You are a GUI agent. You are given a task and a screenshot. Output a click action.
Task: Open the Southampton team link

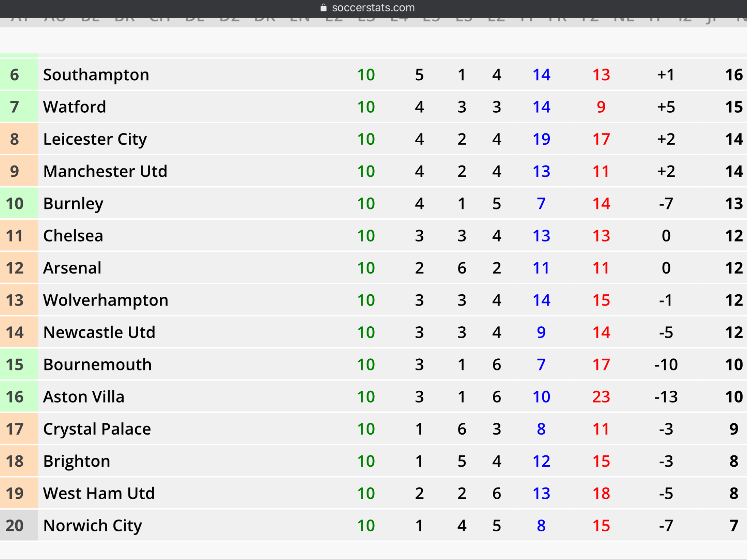tap(96, 75)
